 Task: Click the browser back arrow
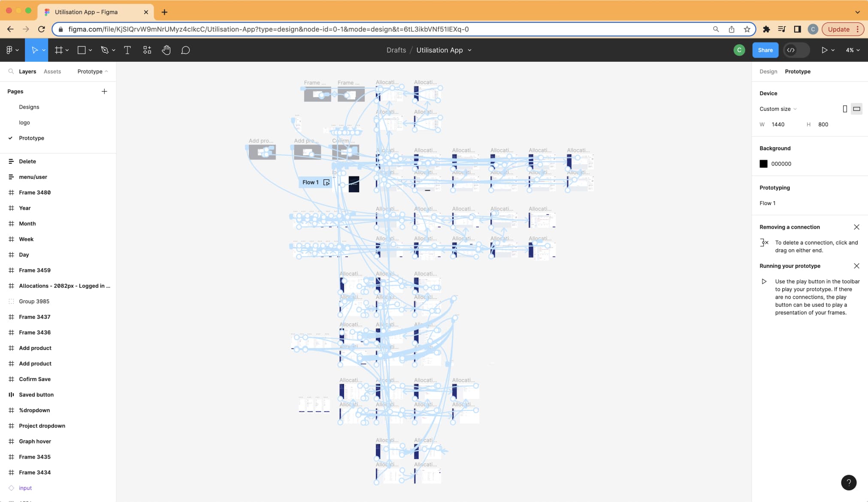tap(10, 29)
